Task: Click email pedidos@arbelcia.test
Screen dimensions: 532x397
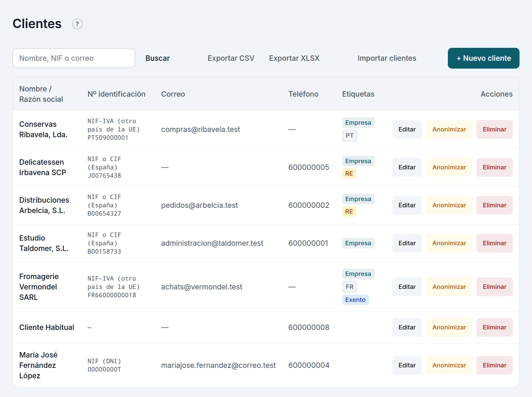Action: coord(199,205)
